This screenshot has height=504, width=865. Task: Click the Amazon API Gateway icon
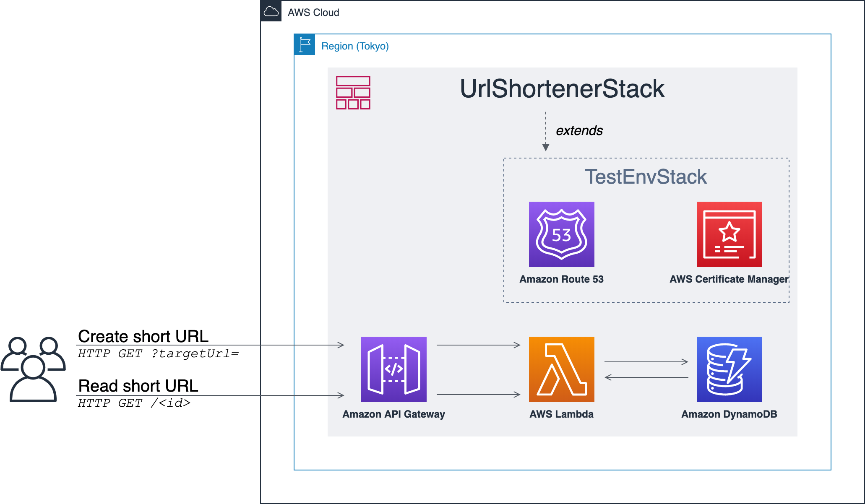coord(393,369)
